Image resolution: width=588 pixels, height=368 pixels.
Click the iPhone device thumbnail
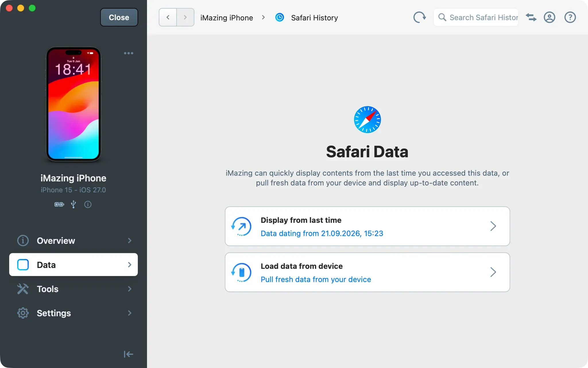(73, 104)
